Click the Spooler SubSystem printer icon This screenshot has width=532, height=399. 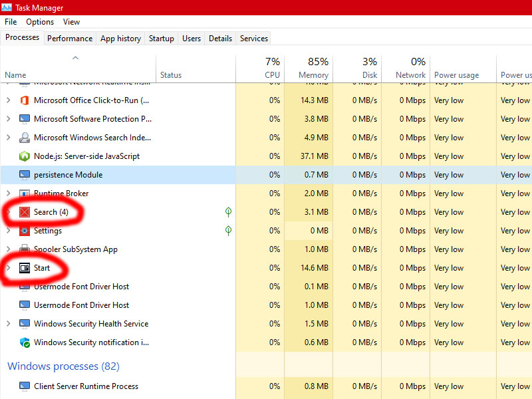coord(25,249)
